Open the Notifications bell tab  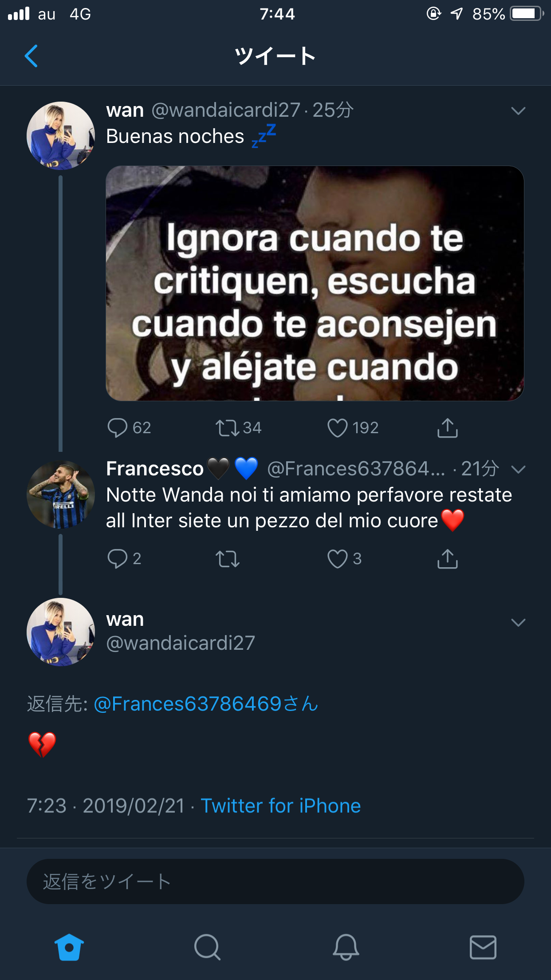(346, 947)
